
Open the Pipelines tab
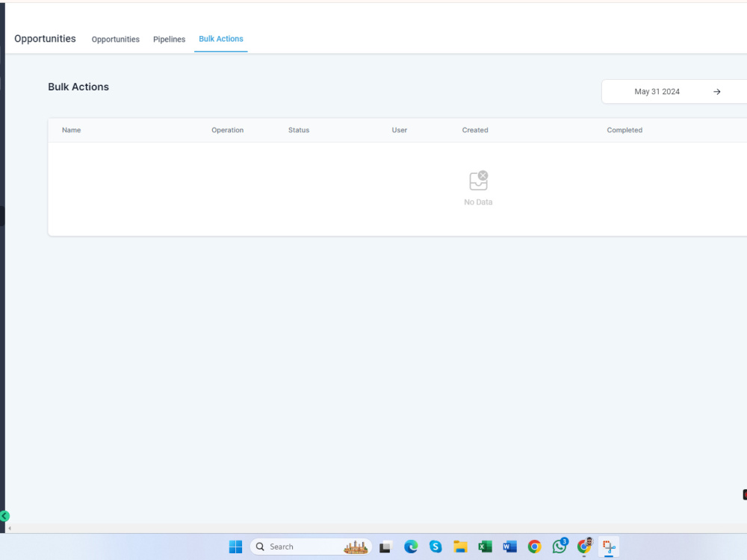(x=169, y=39)
